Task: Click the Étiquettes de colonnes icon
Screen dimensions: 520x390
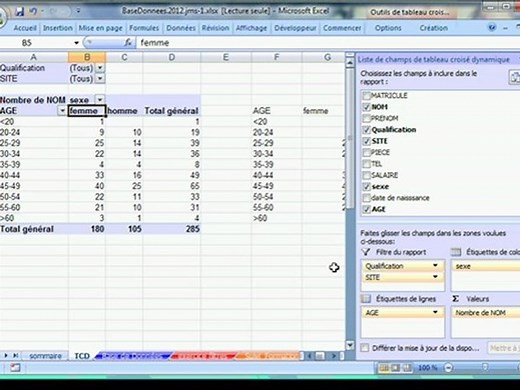Action: 456,252
